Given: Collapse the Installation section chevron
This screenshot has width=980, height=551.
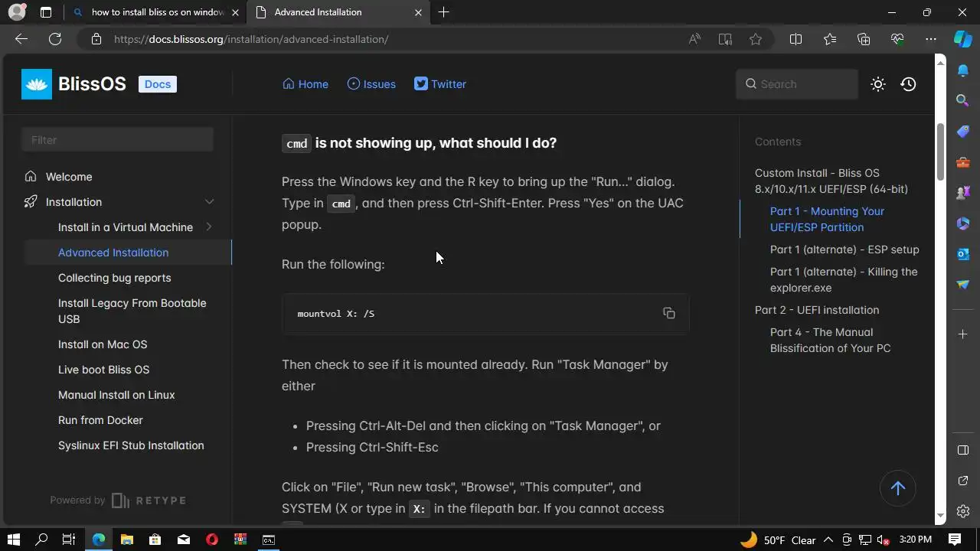Looking at the screenshot, I should (x=209, y=202).
